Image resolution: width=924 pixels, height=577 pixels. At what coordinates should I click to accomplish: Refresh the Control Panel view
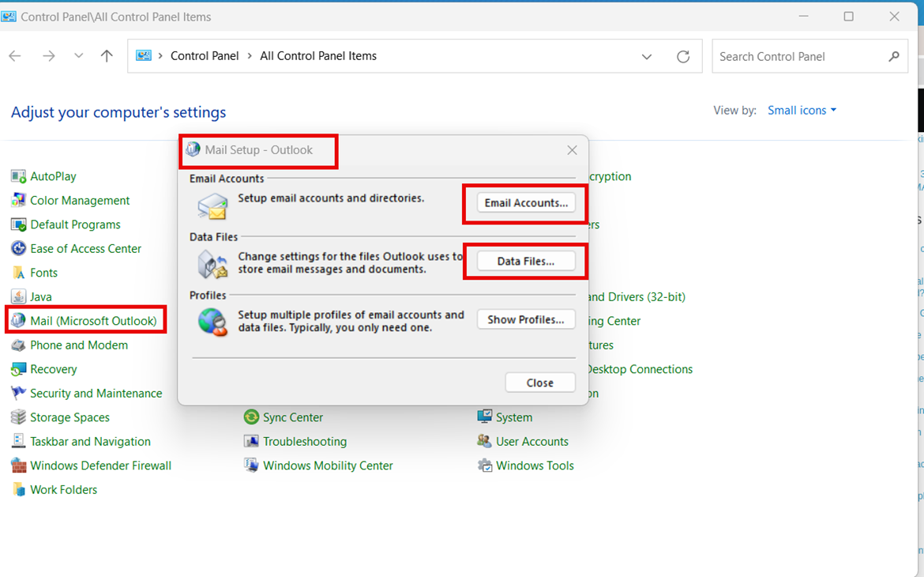click(683, 57)
